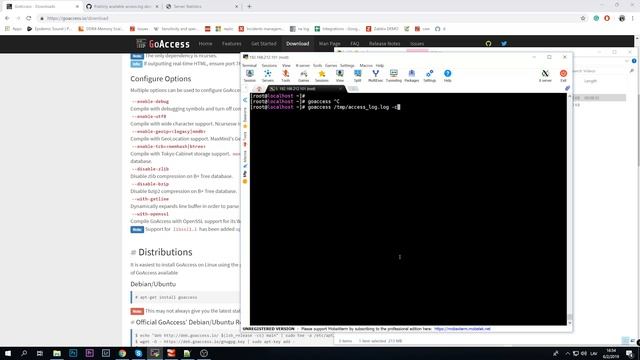Switch to the GitHub access log browser tab
This screenshot has height=360, width=640.
(122, 7)
